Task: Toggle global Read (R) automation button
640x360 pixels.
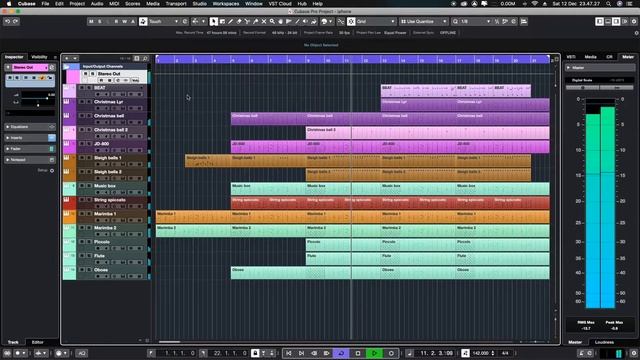Action: [x=116, y=21]
